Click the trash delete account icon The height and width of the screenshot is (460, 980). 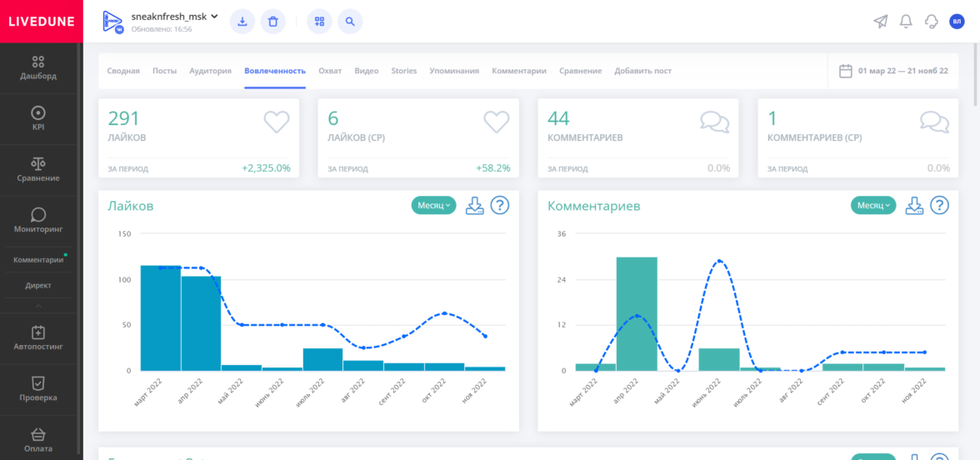[273, 22]
